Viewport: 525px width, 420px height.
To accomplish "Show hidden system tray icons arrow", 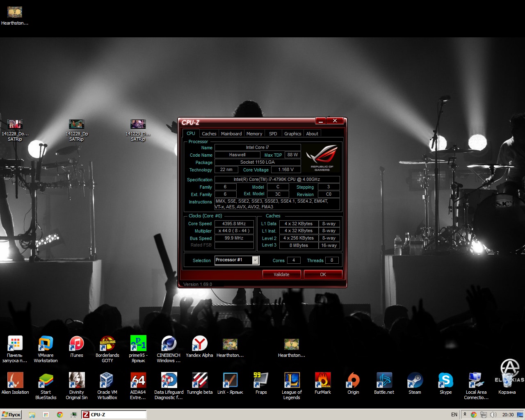I will (465, 414).
